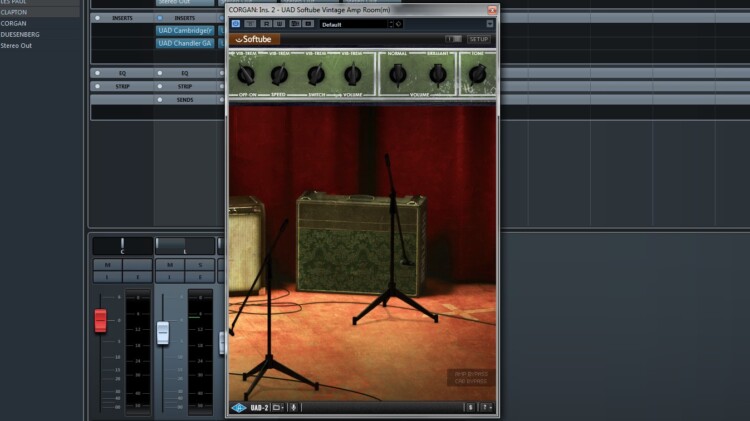Screen dimensions: 750x421
Task: Click the Vib-Trem SPEED knob
Action: (x=279, y=75)
